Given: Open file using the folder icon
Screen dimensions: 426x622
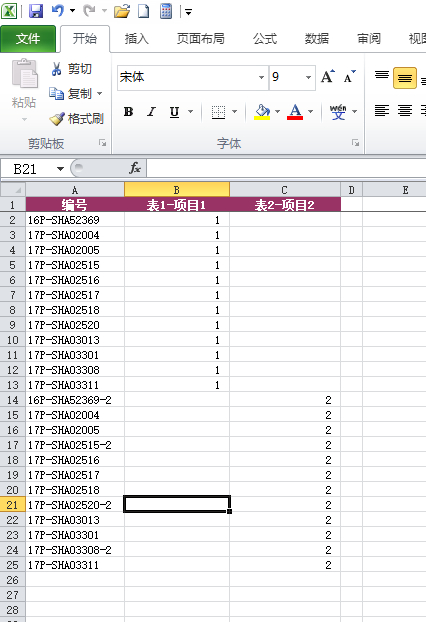Looking at the screenshot, I should click(x=122, y=11).
